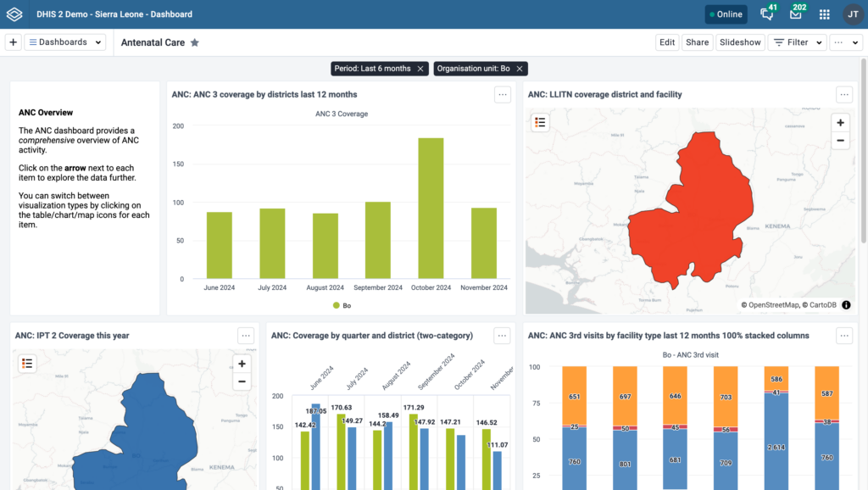The height and width of the screenshot is (490, 868).
Task: Click the November 2024 axis label
Action: (484, 288)
